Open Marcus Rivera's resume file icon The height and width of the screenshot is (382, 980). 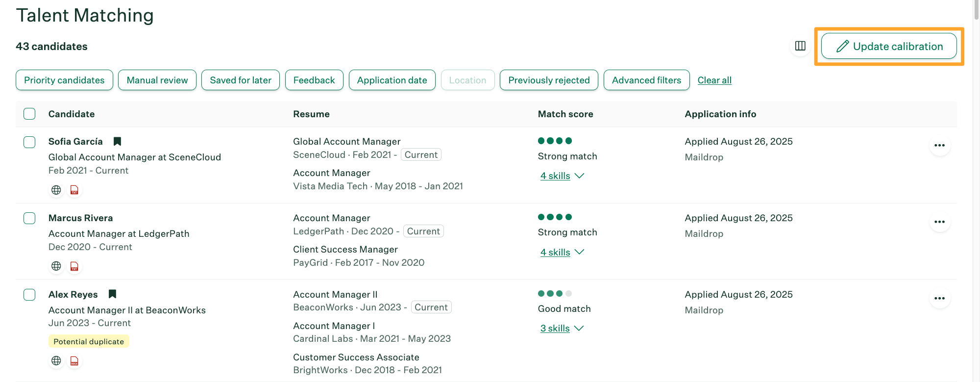(x=74, y=266)
